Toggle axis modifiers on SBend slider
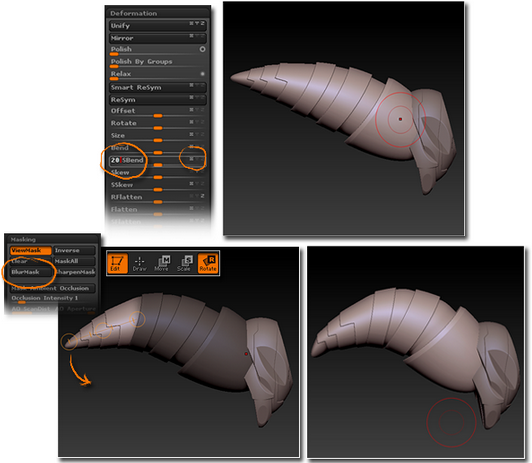The height and width of the screenshot is (463, 532). click(x=197, y=159)
